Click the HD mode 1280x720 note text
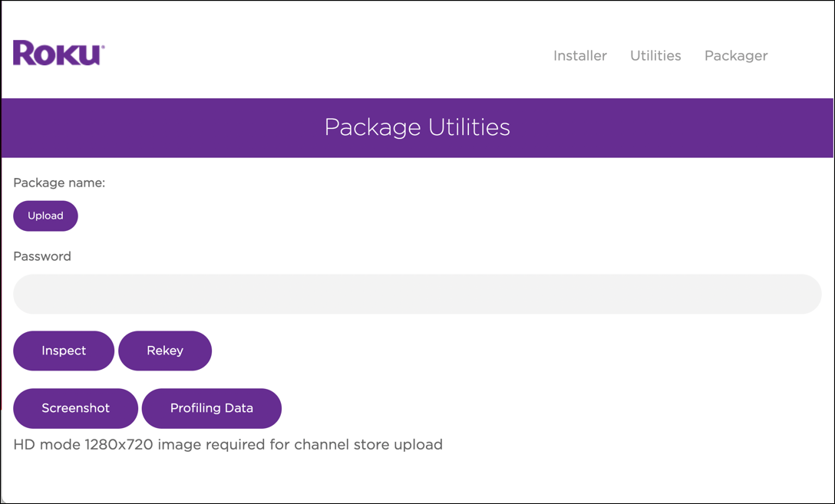The image size is (835, 504). (228, 445)
